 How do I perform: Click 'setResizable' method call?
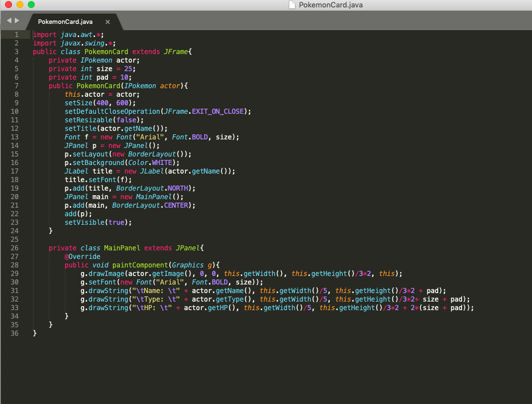pos(89,120)
